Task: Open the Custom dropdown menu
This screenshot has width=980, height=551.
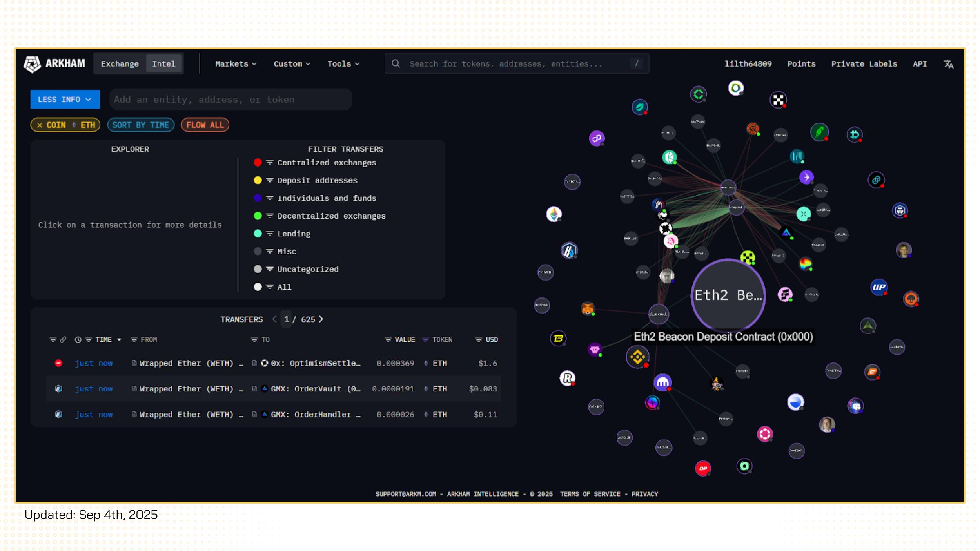Action: point(292,64)
